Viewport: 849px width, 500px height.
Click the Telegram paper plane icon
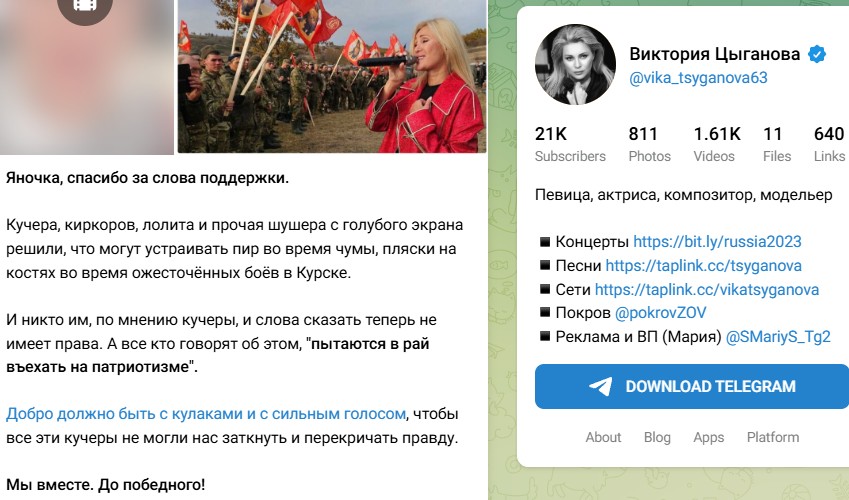(x=600, y=386)
